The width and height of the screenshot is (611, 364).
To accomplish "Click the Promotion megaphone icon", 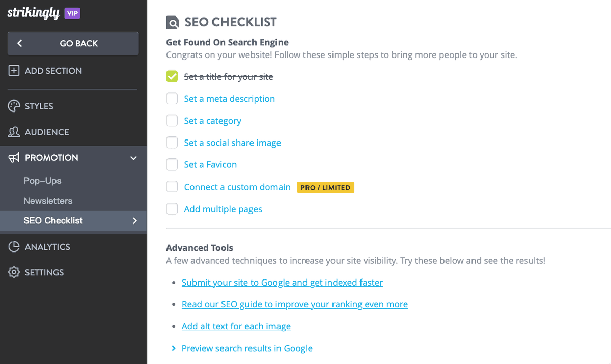I will pos(14,157).
